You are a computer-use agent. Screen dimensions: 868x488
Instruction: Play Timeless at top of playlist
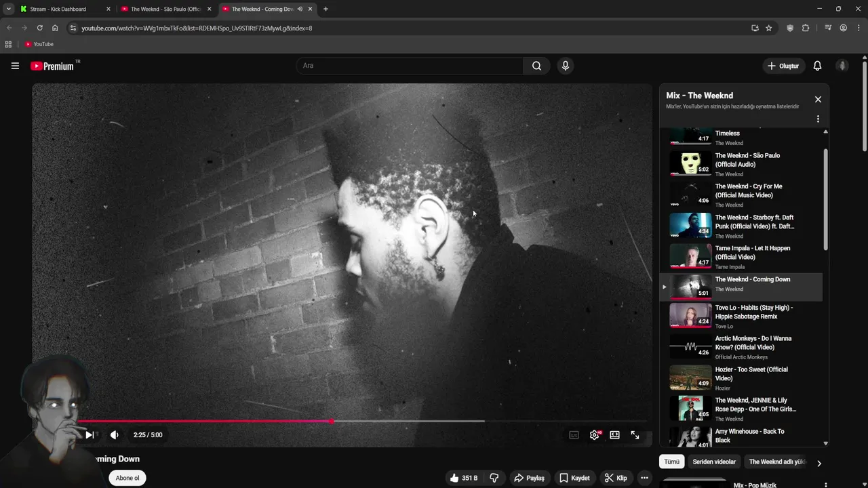[741, 136]
